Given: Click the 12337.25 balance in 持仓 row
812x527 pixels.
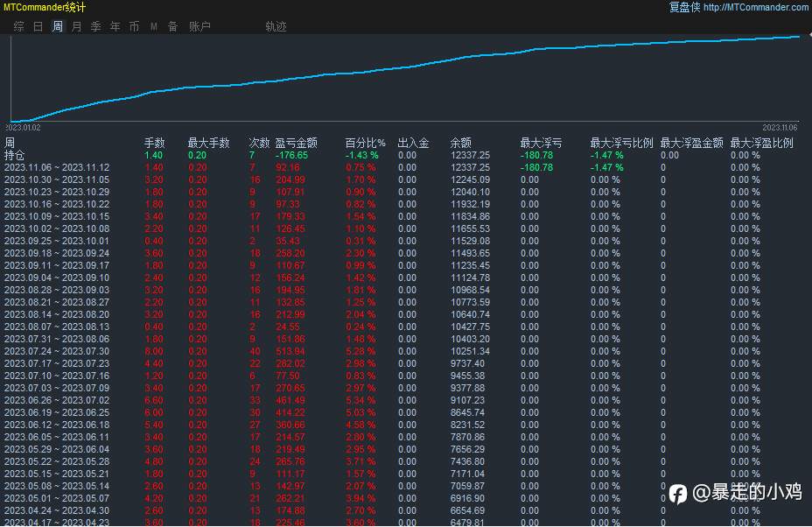Looking at the screenshot, I should 470,155.
